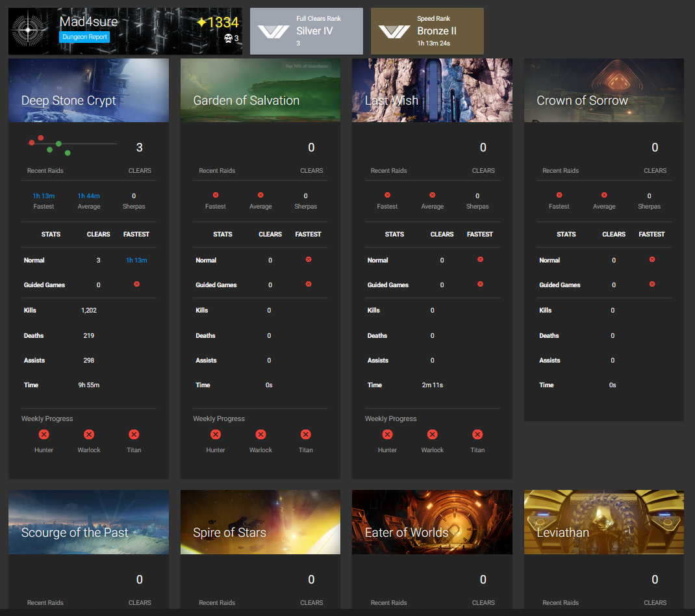Click the Spire of Stars banner
Viewport: 695px width, 616px height.
(x=260, y=522)
